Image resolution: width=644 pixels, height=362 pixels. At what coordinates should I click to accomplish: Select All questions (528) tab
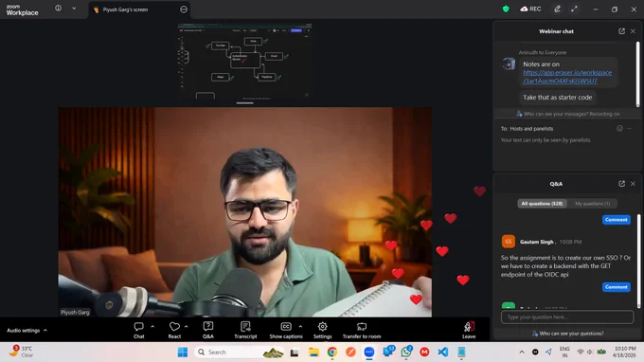point(542,204)
